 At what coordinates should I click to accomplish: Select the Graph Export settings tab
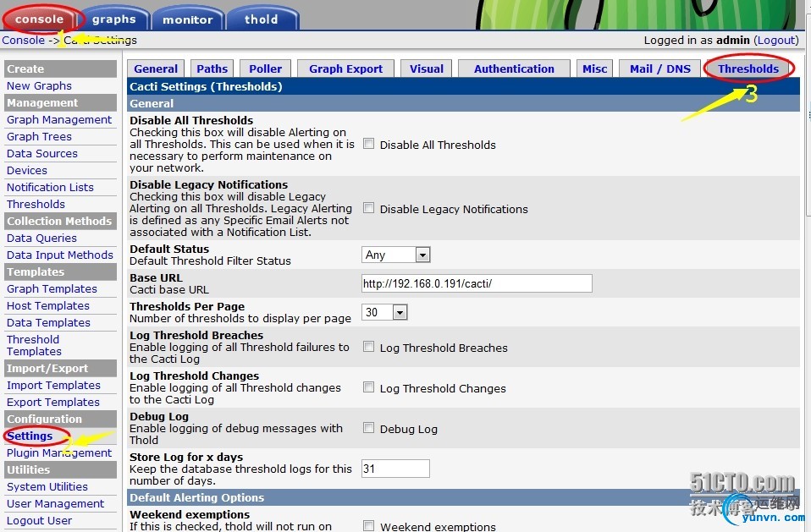click(x=345, y=69)
